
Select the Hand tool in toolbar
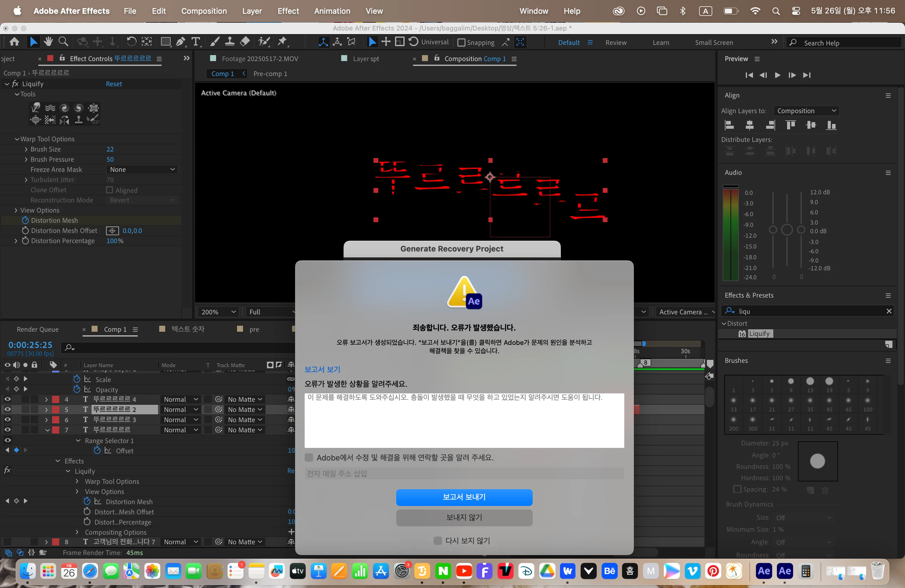(48, 42)
